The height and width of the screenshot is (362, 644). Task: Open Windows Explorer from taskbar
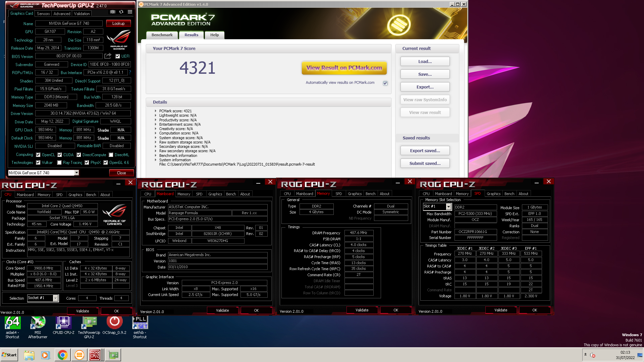pos(29,355)
